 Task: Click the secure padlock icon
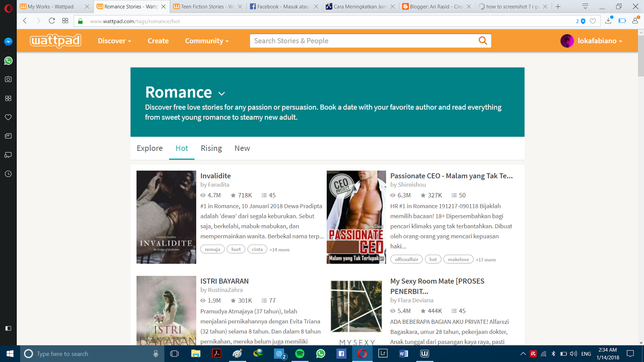[80, 21]
